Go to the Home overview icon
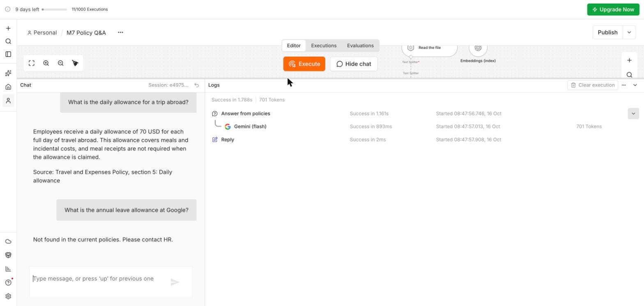Screen dimensions: 644x306 [x=8, y=87]
